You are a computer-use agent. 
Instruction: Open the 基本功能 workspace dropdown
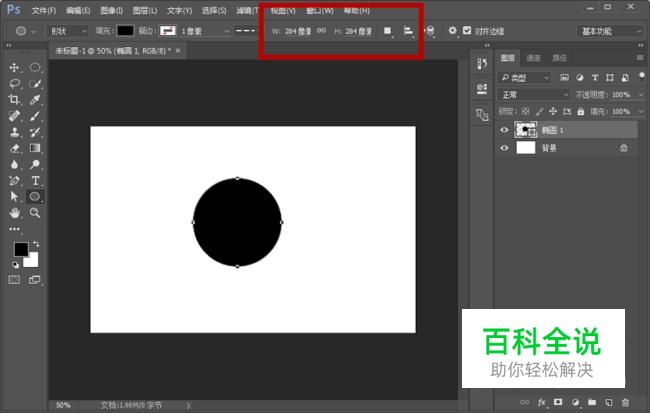[x=610, y=31]
